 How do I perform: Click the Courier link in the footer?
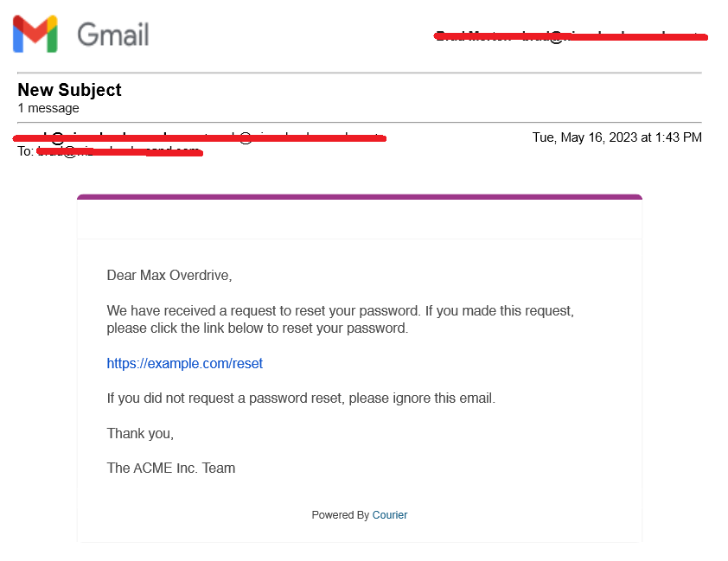389,514
